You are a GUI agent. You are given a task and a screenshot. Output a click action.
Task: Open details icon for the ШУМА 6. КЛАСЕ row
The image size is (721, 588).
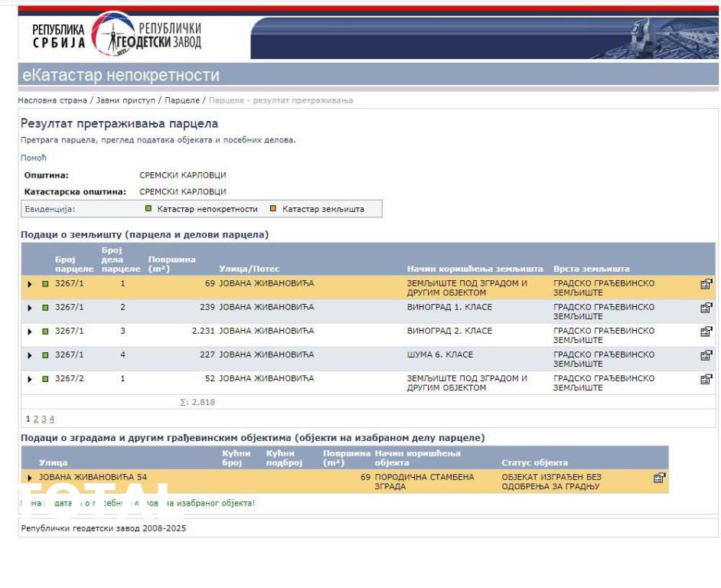tap(706, 355)
